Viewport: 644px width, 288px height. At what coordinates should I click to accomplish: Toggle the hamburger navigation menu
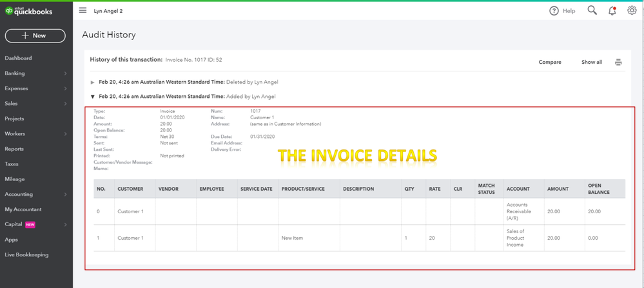pyautogui.click(x=83, y=11)
